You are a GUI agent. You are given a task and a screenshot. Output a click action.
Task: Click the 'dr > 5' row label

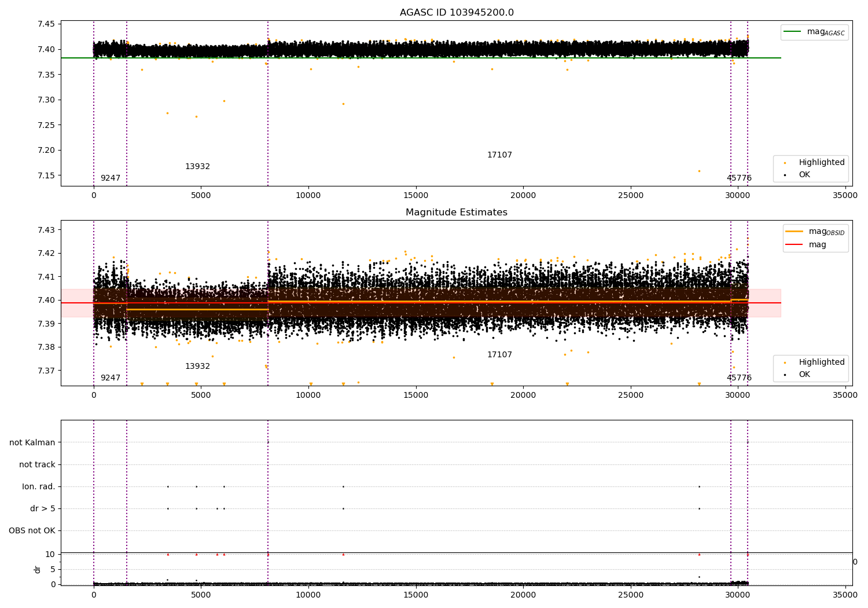[43, 509]
